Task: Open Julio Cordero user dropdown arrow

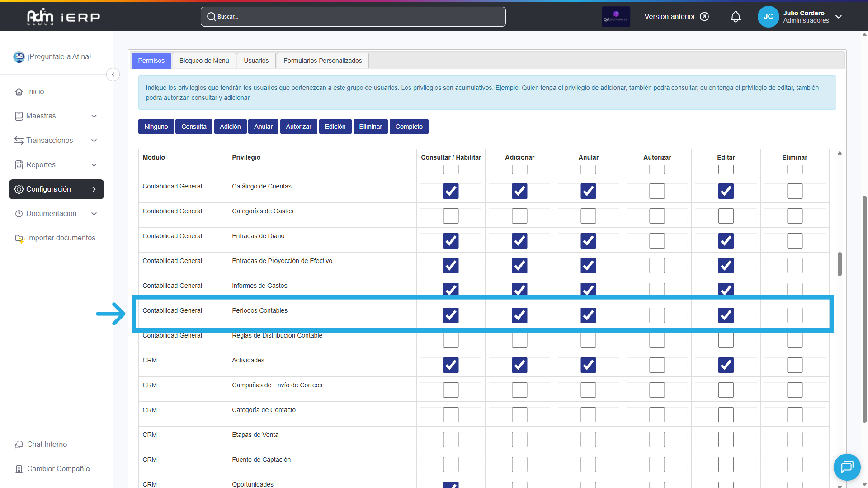Action: pyautogui.click(x=839, y=17)
